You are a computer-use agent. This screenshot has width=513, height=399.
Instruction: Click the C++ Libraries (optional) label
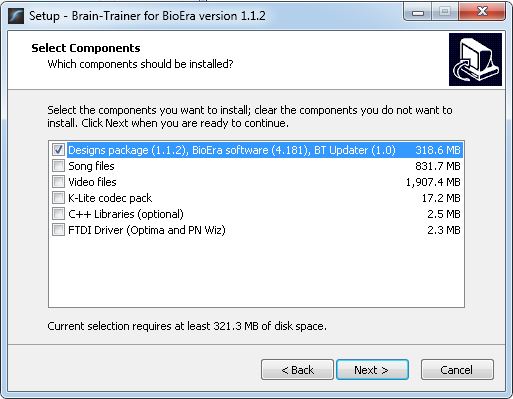(126, 214)
